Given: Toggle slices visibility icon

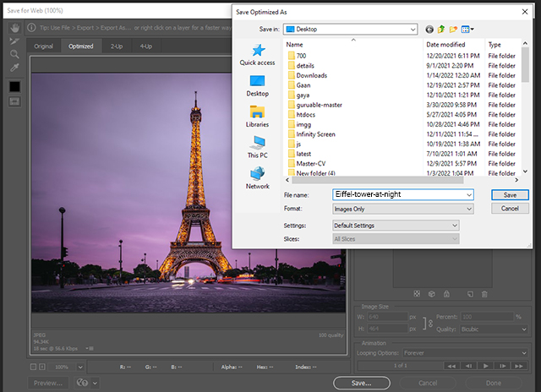Looking at the screenshot, I should pos(14,101).
